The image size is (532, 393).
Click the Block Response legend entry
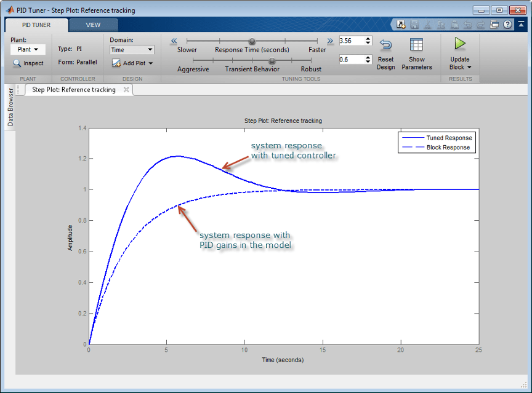pos(436,148)
